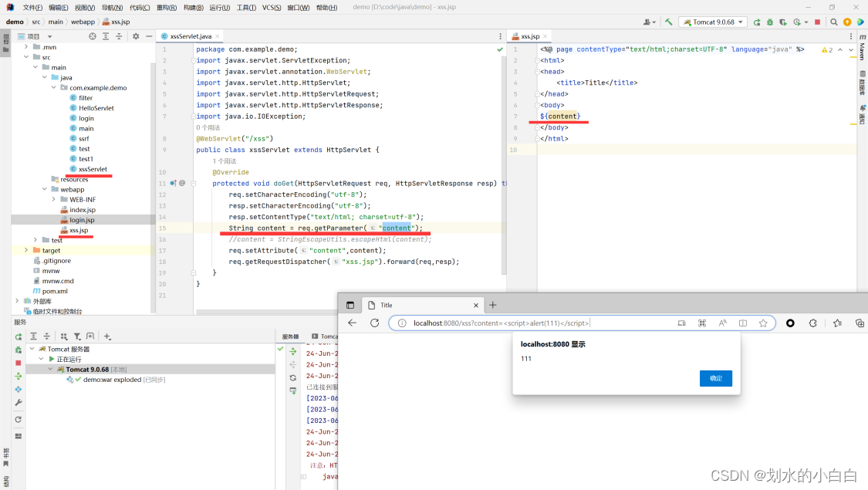
Task: Expand the 外部库 node
Action: (17, 301)
